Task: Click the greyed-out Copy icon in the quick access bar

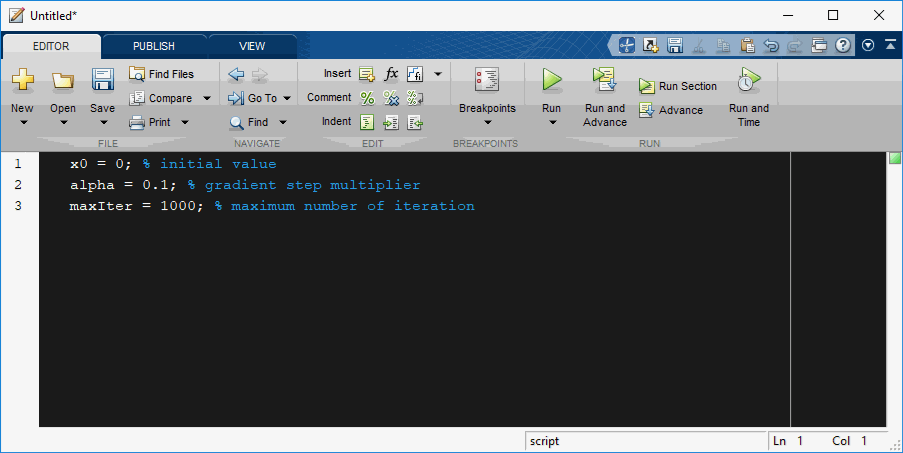Action: 723,45
